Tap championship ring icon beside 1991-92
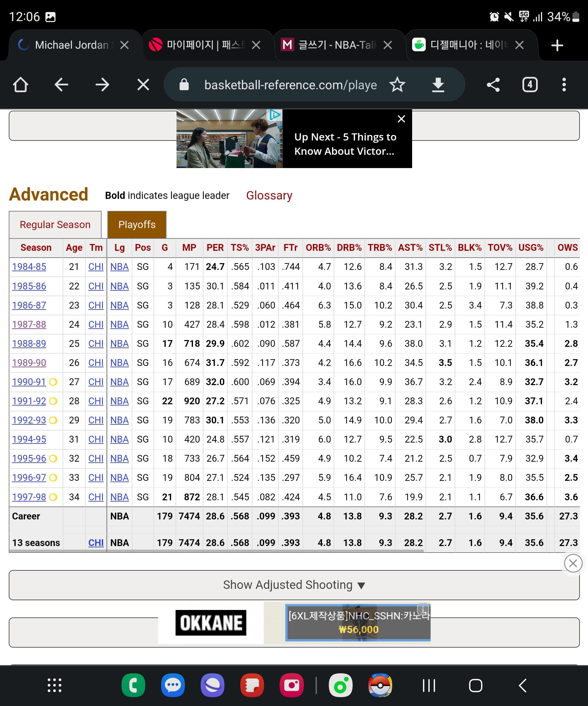The image size is (588, 706). pos(53,401)
